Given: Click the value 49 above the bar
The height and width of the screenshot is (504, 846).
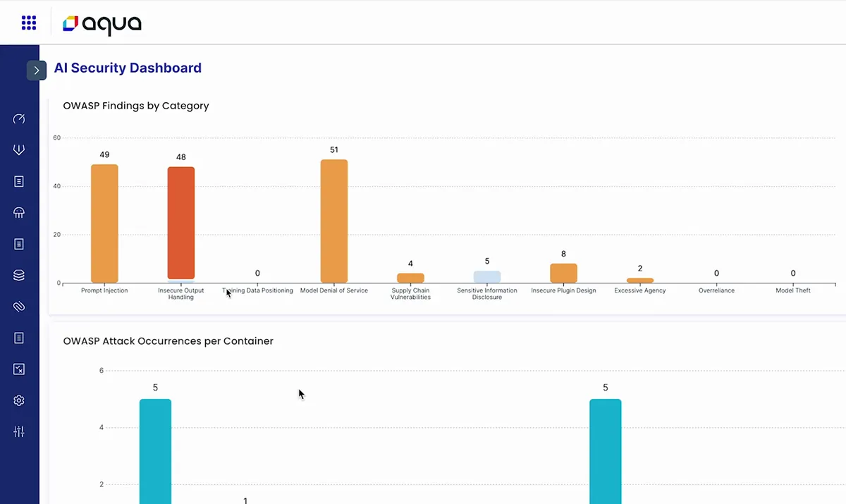Looking at the screenshot, I should click(x=104, y=154).
